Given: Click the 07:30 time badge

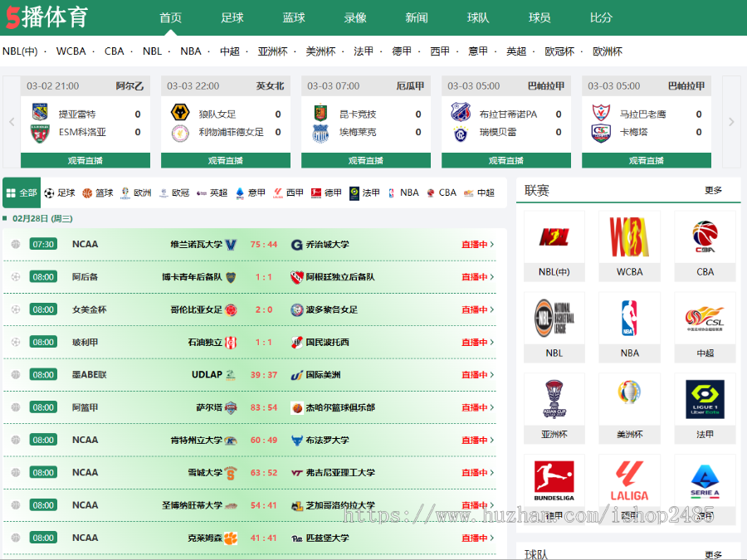Looking at the screenshot, I should (x=43, y=244).
